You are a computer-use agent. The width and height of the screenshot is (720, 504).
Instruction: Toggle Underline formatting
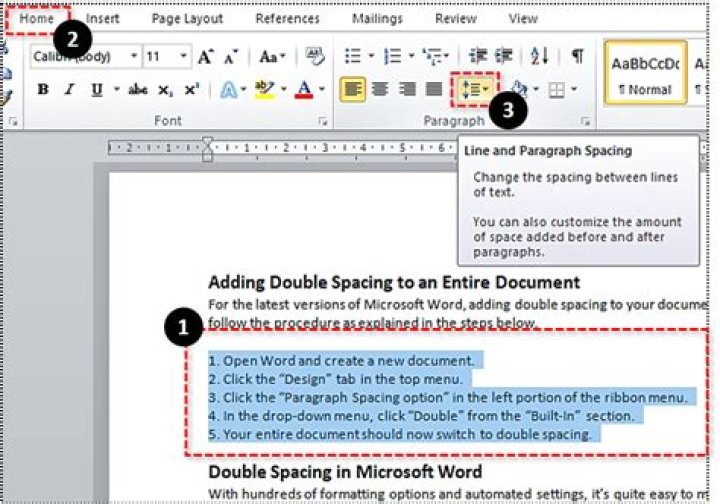pos(97,90)
